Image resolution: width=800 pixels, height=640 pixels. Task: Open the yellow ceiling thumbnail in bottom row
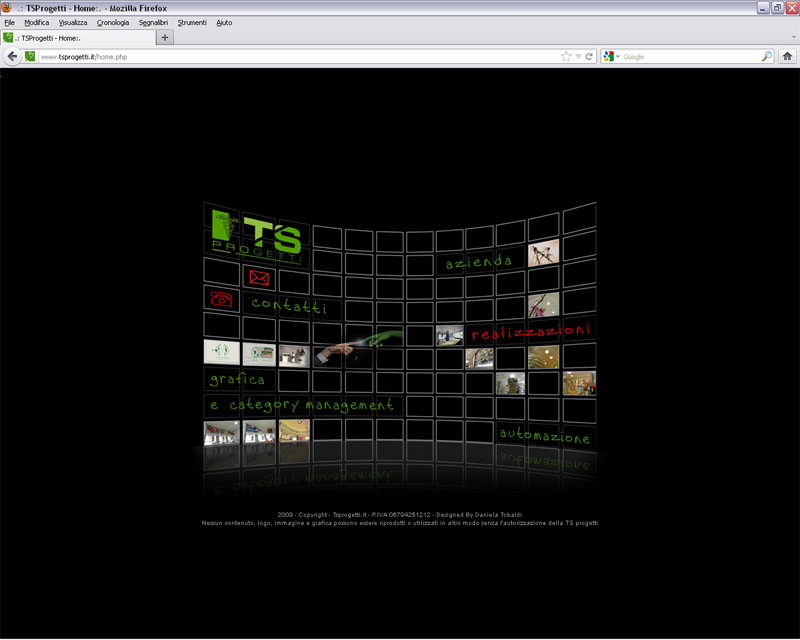point(294,430)
